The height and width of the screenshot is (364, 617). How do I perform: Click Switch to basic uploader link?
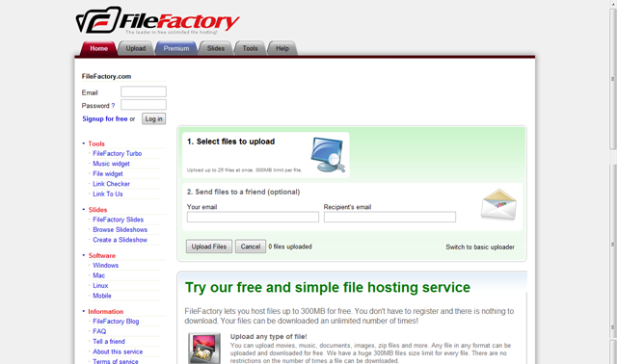pyautogui.click(x=480, y=247)
